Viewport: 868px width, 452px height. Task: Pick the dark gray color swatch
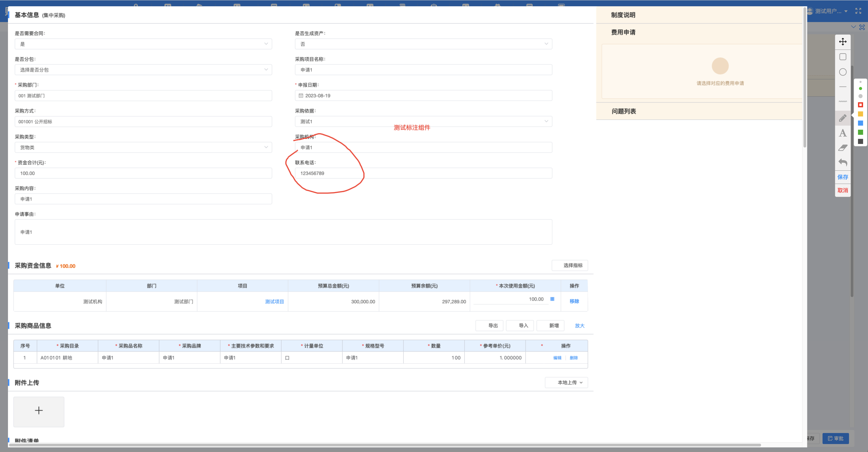tap(860, 141)
